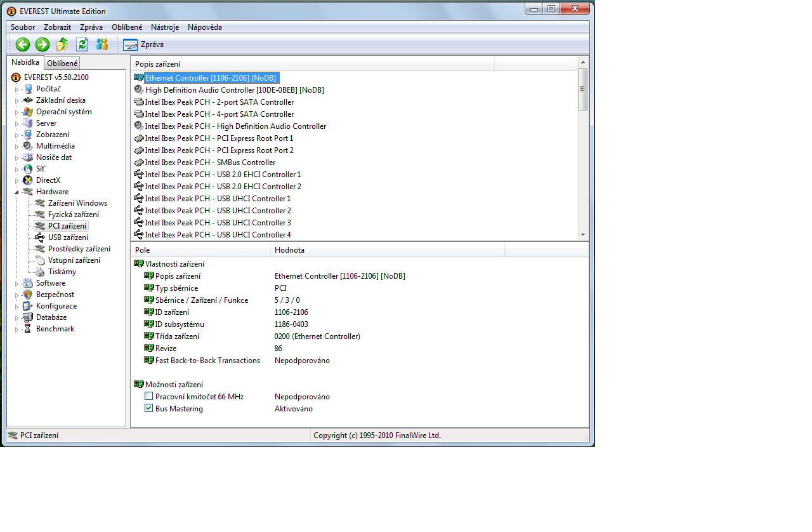The image size is (812, 532).
Task: Enable the Pracovní kmitočet 66 MHz checkbox
Action: [149, 396]
